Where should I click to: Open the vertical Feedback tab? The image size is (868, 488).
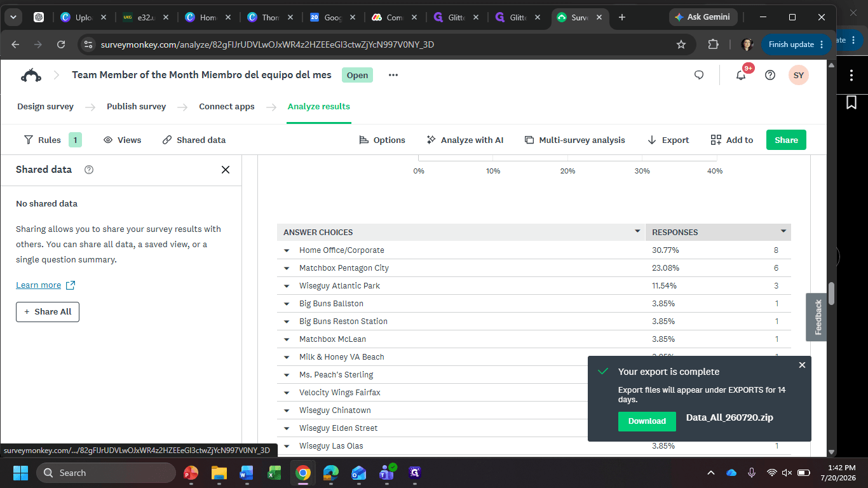pos(817,317)
